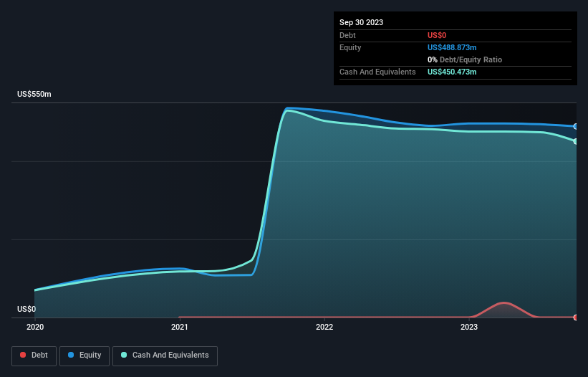Click the 2023 axis label
This screenshot has width=588, height=377.
click(x=469, y=327)
